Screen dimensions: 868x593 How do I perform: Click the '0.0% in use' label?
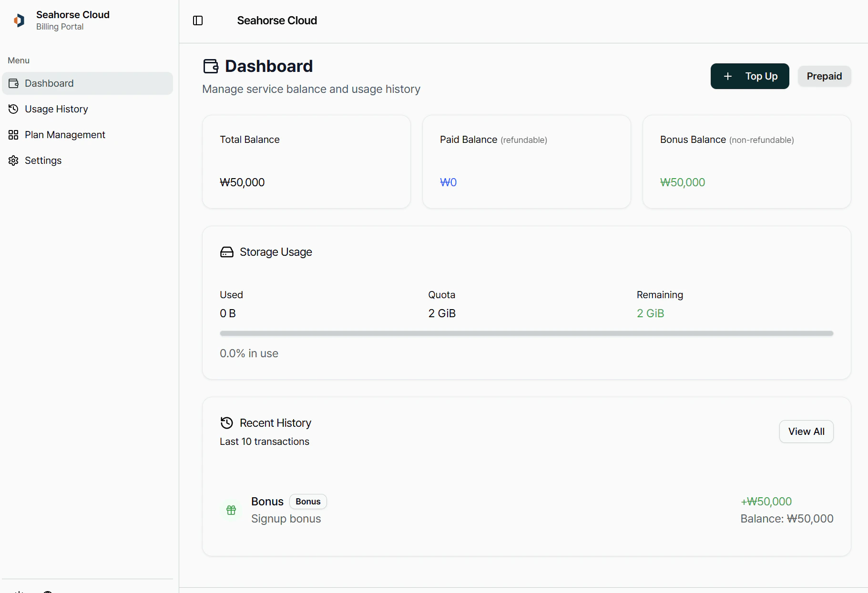click(249, 353)
